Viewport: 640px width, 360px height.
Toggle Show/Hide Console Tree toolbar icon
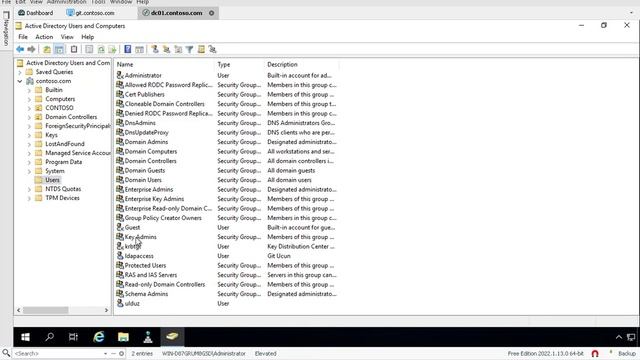click(x=59, y=49)
